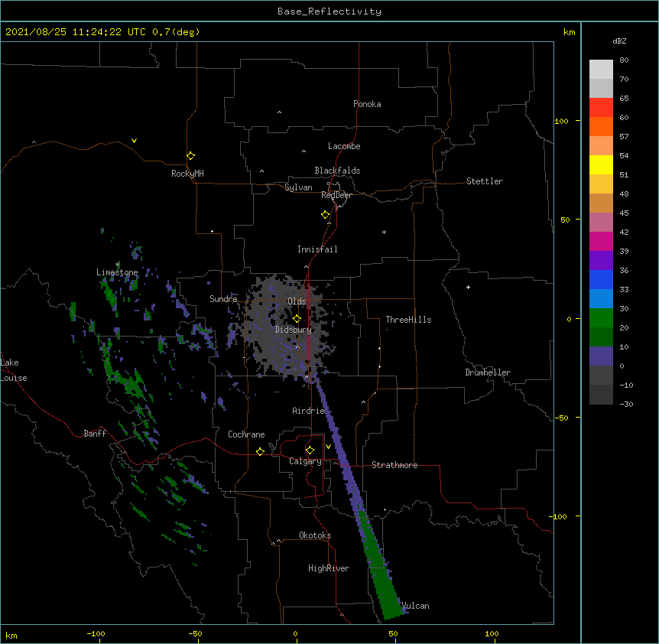The image size is (659, 644).
Task: Click the Limestone label
Action: (x=117, y=272)
